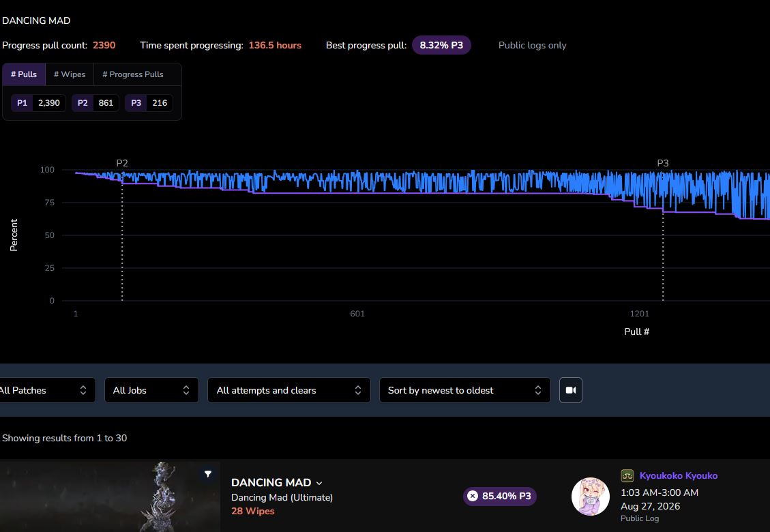
Task: Click the Dancing Mad (Ultimate) subtitle
Action: (x=282, y=497)
